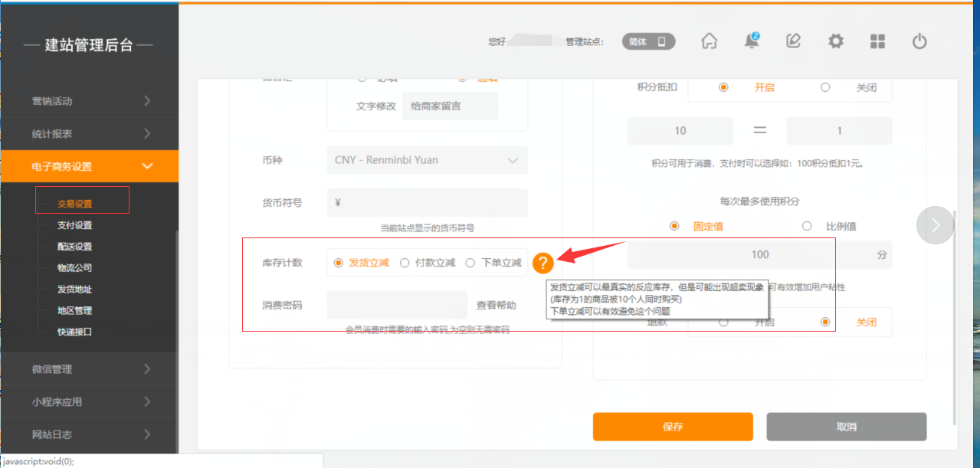The image size is (980, 468).
Task: Click the round right arrow panel button
Action: click(x=935, y=225)
